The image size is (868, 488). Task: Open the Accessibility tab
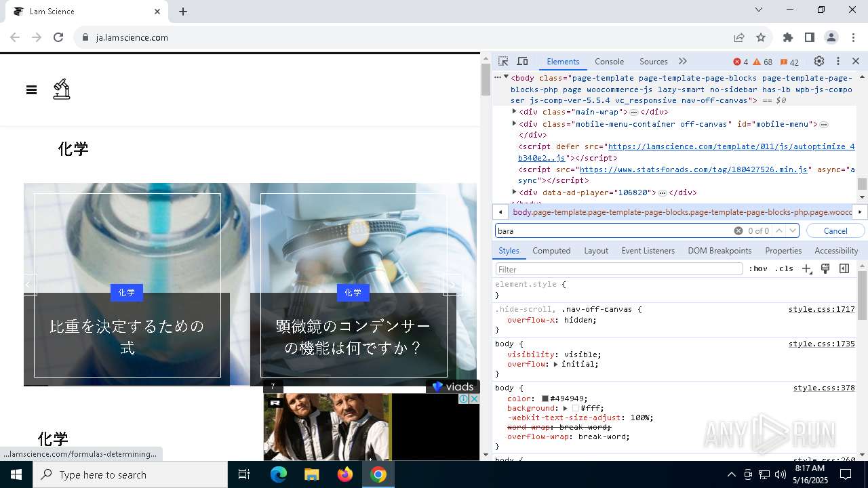pyautogui.click(x=836, y=250)
